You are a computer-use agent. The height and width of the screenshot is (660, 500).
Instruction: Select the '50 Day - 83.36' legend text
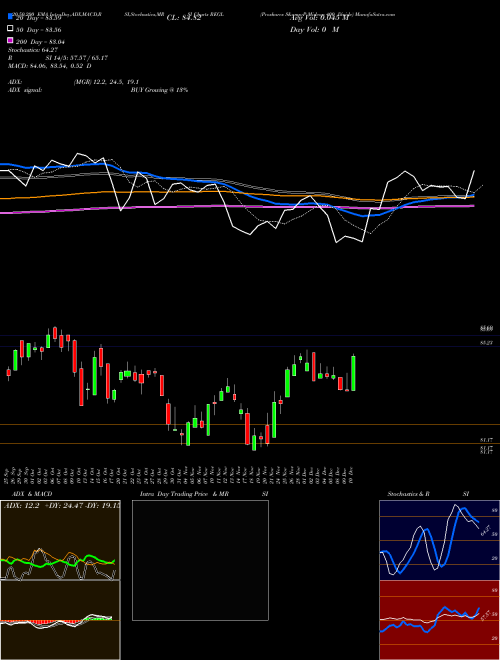(39, 30)
